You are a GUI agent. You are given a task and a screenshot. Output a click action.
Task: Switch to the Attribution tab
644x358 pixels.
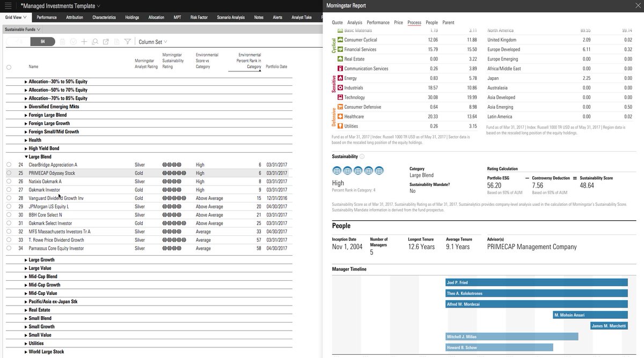pyautogui.click(x=75, y=17)
